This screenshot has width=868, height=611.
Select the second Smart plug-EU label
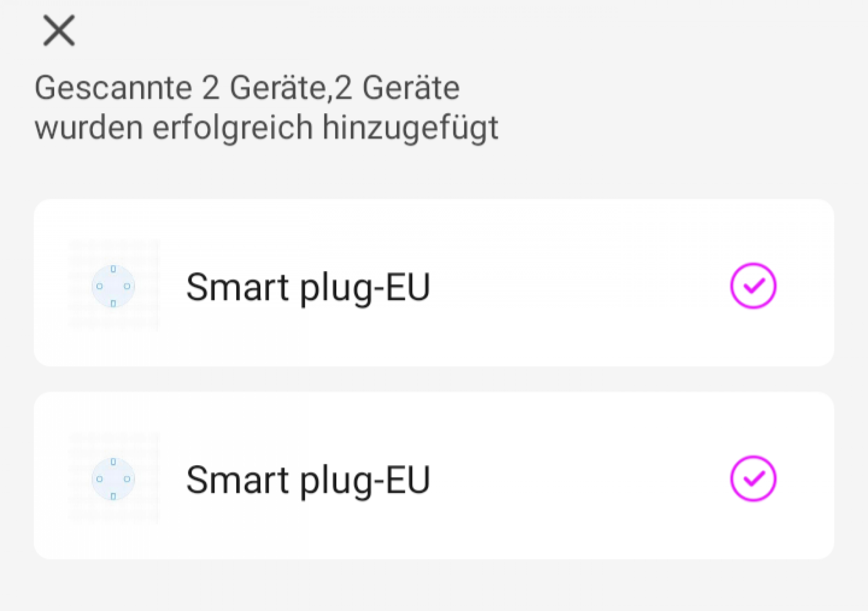[x=308, y=480]
